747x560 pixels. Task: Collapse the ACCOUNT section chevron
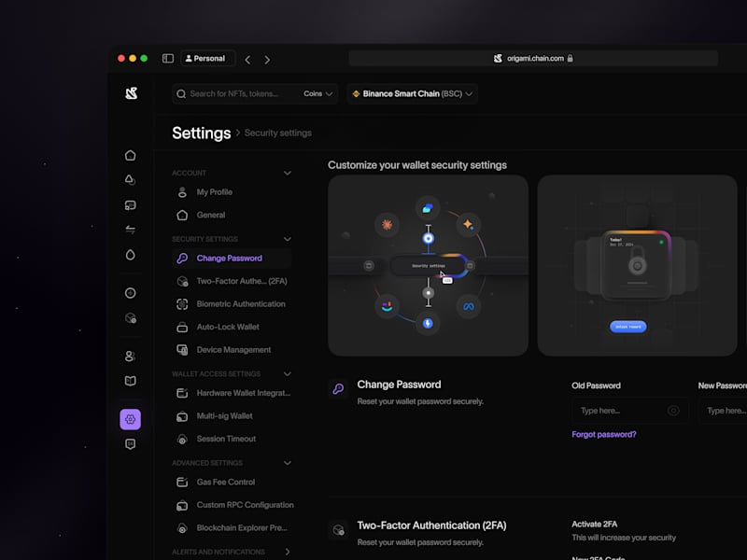coord(288,173)
